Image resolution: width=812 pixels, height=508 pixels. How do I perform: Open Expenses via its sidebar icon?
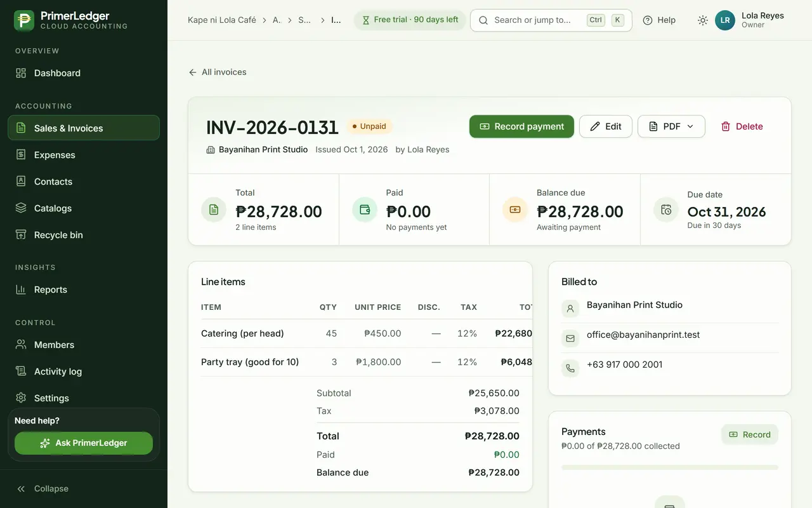[x=21, y=154]
